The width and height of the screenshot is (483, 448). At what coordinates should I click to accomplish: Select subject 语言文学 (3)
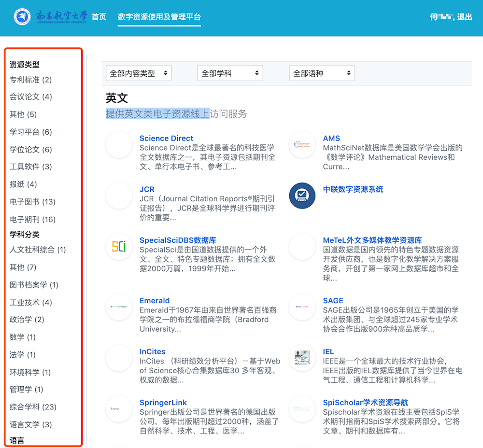coord(31,424)
